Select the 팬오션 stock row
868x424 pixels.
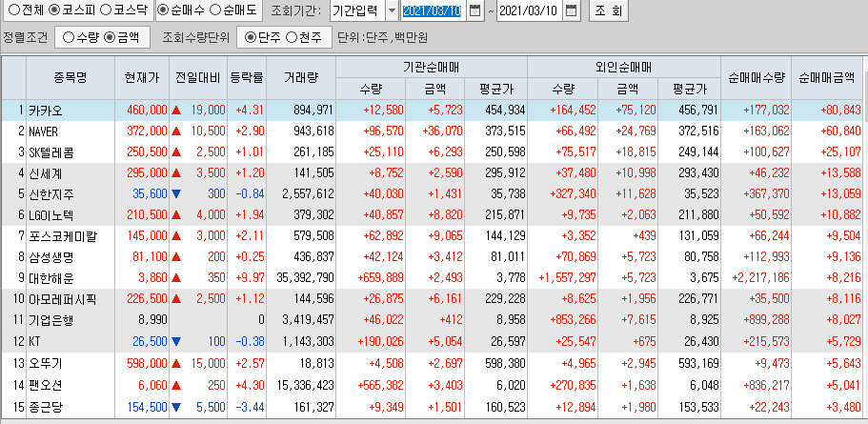(x=432, y=384)
